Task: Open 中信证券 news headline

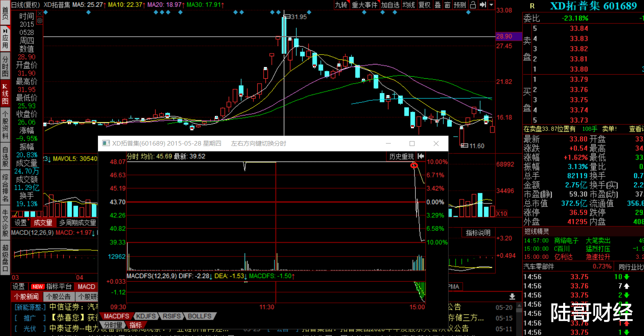Action: tap(74, 307)
